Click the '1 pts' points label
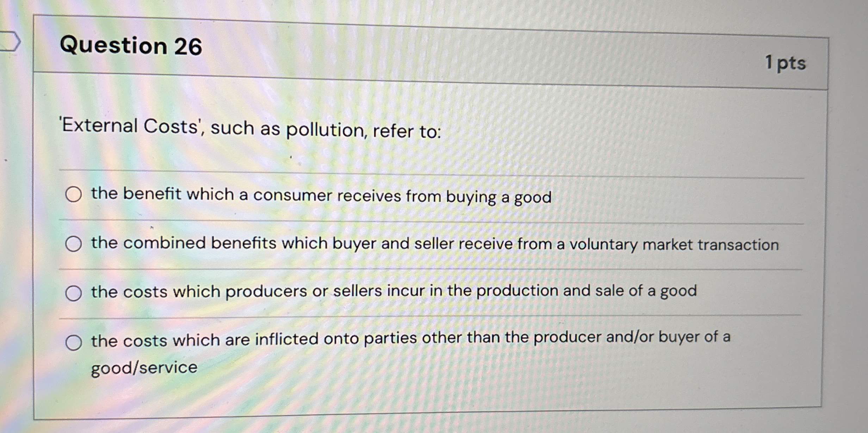 click(x=785, y=63)
